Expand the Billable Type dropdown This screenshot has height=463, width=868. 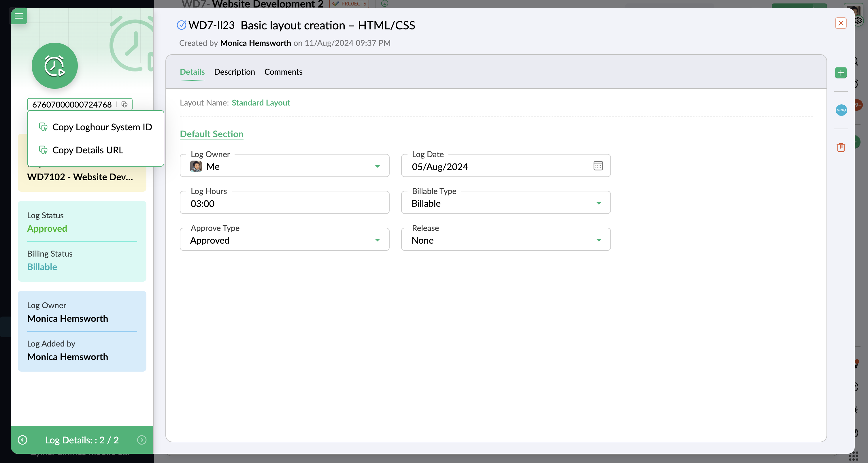pyautogui.click(x=599, y=203)
